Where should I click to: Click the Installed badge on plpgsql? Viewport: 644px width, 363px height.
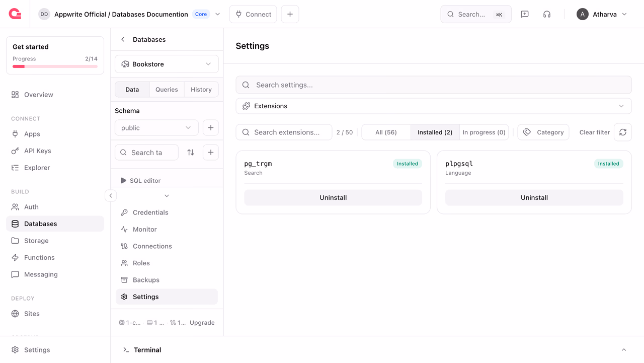click(608, 164)
